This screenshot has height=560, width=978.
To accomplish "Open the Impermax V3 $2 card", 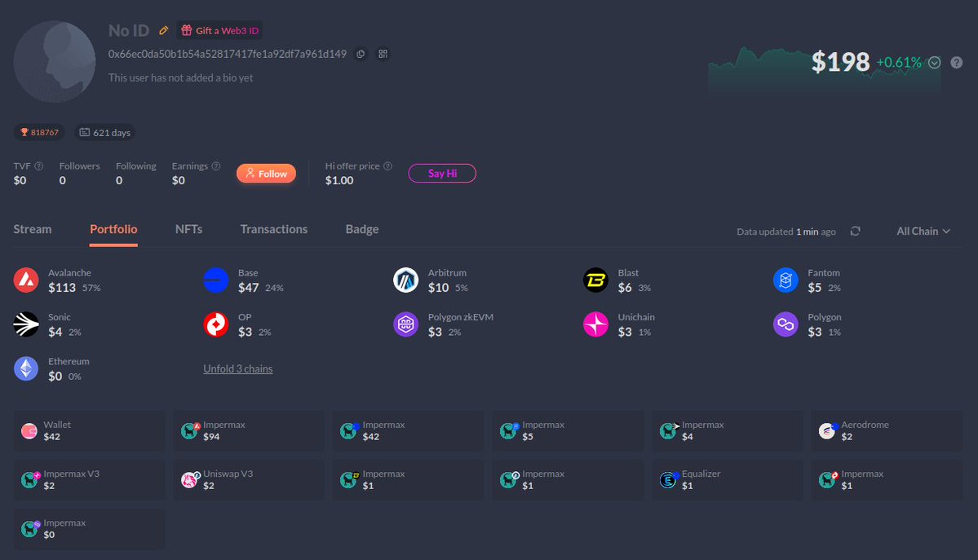I will click(x=90, y=479).
